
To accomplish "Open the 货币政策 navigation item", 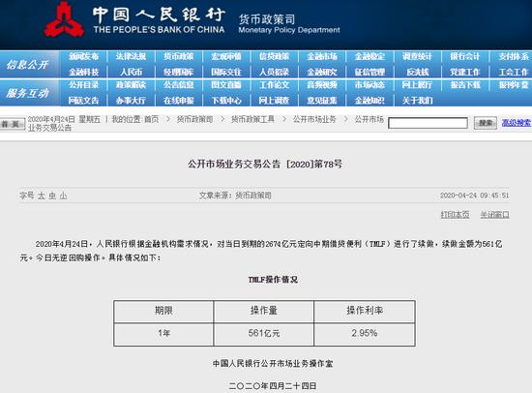I will coord(179,56).
